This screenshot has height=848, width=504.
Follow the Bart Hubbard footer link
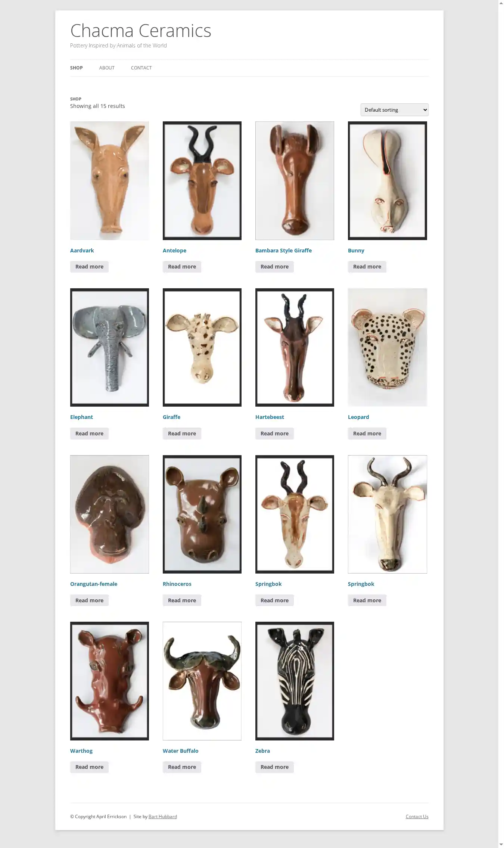pyautogui.click(x=163, y=817)
